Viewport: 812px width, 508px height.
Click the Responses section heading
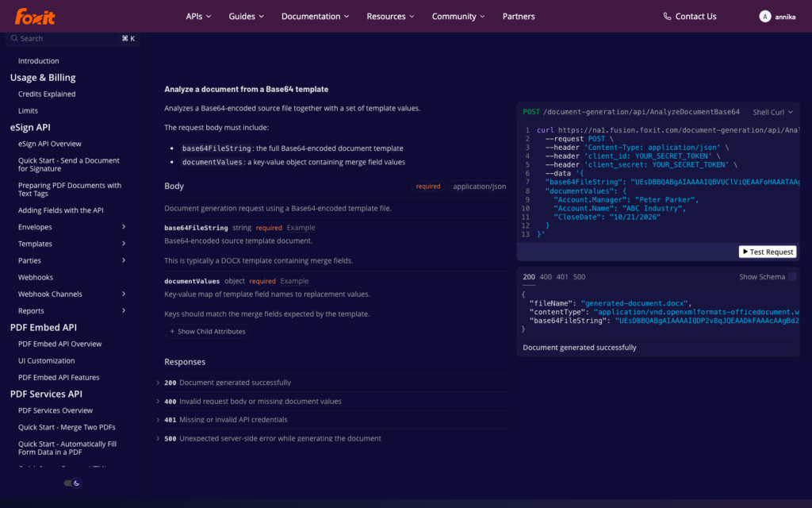[185, 362]
